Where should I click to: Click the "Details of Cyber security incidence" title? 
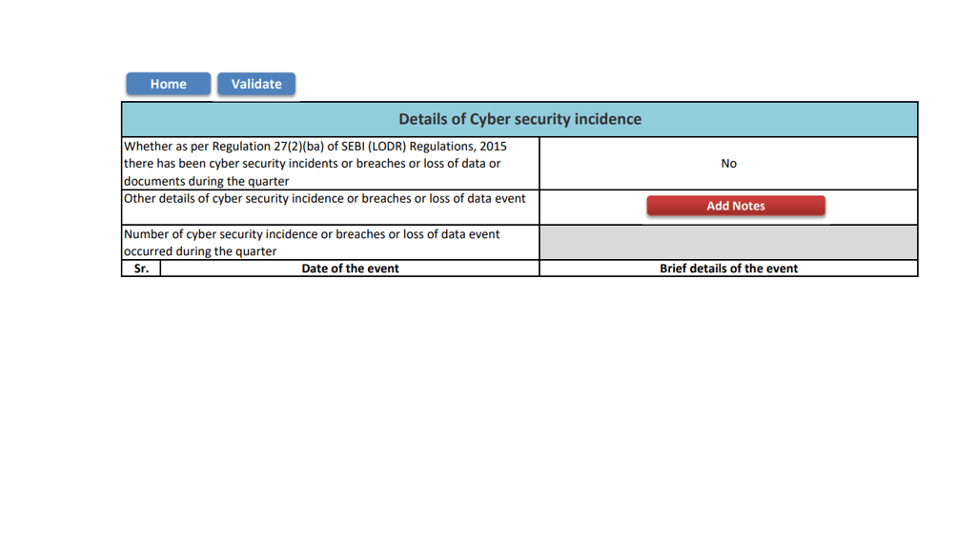[x=519, y=119]
